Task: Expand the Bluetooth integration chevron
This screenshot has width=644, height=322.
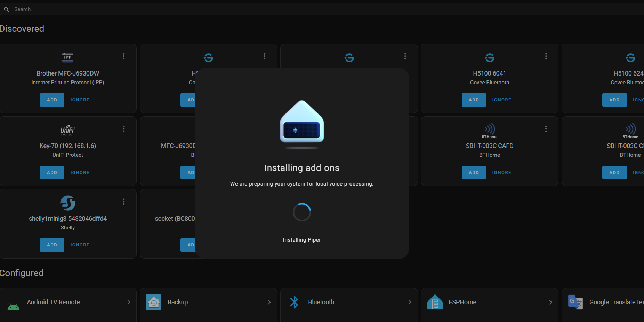Action: tap(410, 302)
